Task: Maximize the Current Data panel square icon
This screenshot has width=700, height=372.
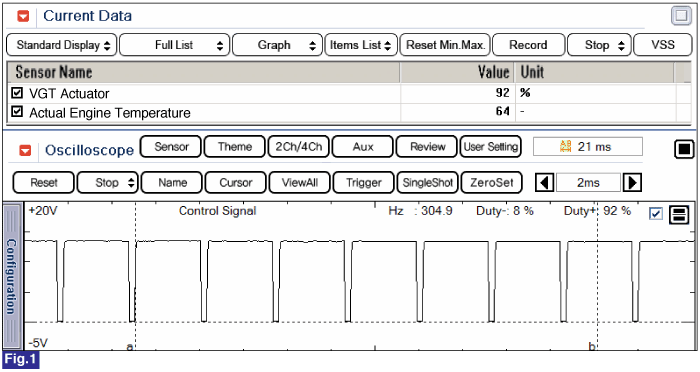Action: (681, 16)
